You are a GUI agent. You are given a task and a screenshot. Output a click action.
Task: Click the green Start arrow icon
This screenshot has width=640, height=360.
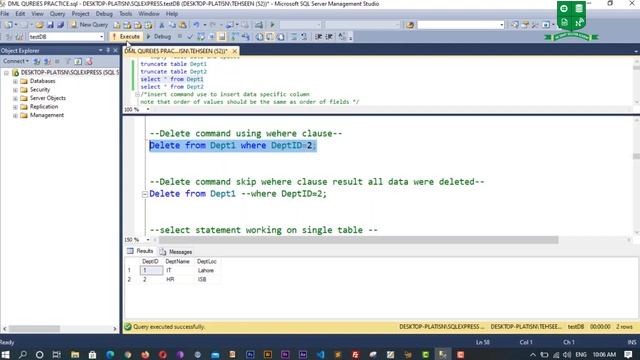(x=272, y=25)
